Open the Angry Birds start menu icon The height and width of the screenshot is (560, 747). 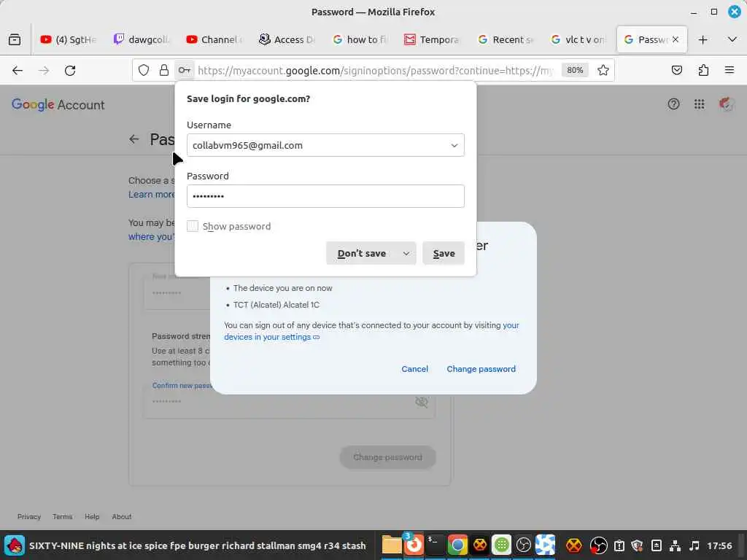15,545
